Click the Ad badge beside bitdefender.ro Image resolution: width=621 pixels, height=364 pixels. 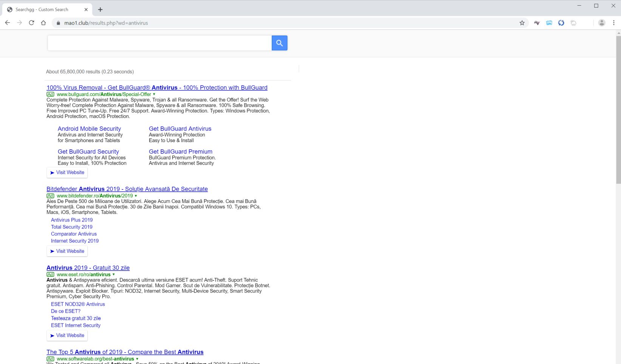50,196
